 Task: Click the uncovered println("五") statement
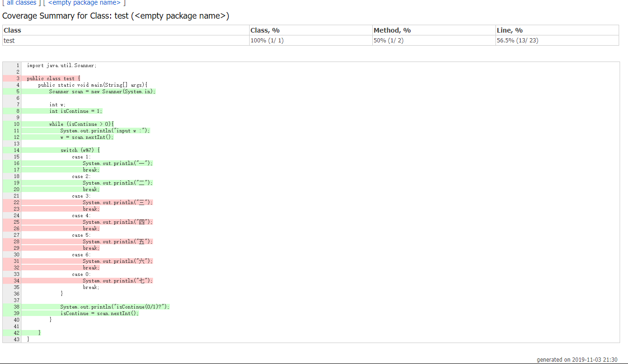pyautogui.click(x=118, y=241)
